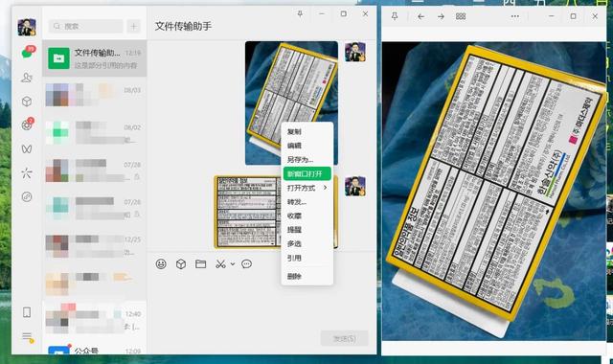Click the 发送(S) send button
This screenshot has width=613, height=364.
pyautogui.click(x=345, y=338)
